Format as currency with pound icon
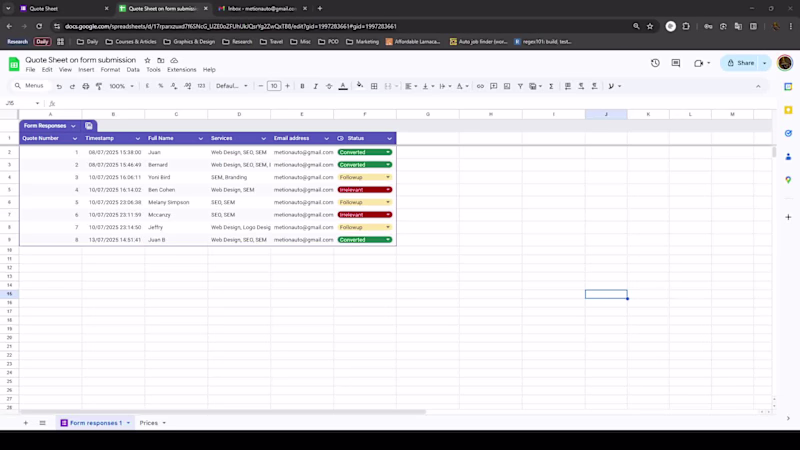 tap(147, 86)
